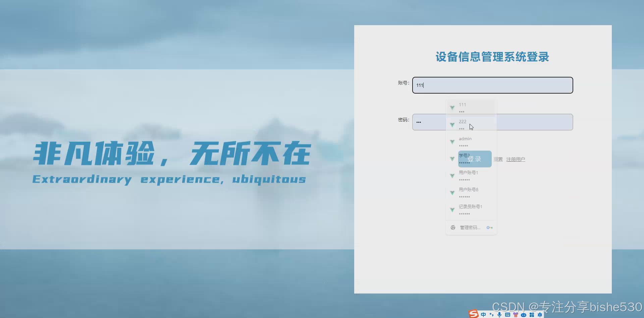644x318 pixels.
Task: Click the Sogou skin/outfit icon
Action: point(516,315)
